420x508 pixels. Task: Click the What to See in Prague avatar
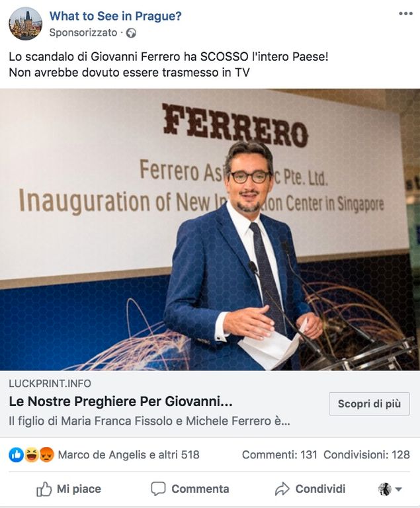click(x=25, y=24)
